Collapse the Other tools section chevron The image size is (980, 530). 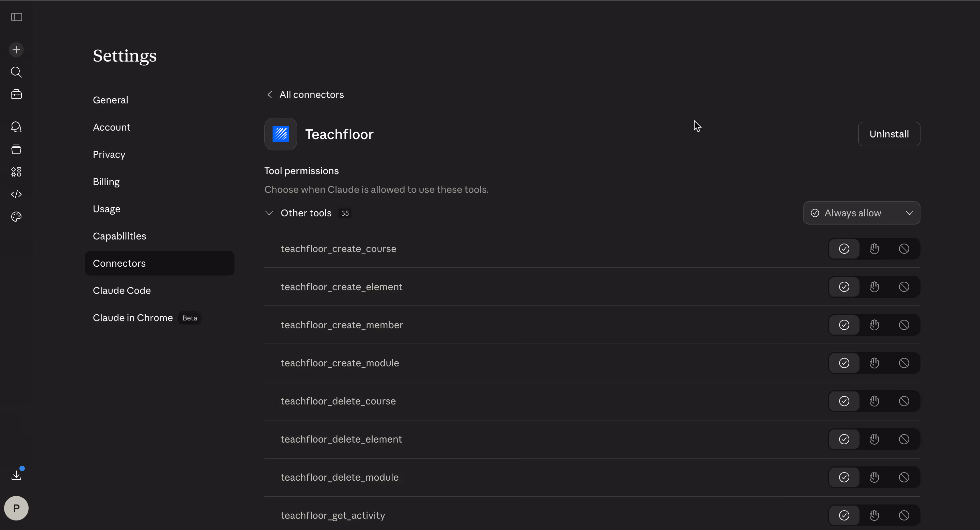click(269, 213)
